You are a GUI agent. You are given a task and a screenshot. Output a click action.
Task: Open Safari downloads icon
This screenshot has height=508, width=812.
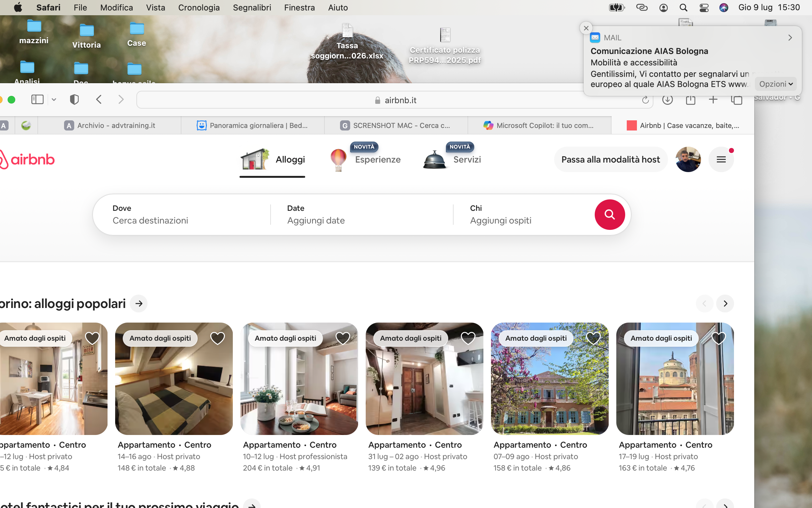(x=667, y=100)
